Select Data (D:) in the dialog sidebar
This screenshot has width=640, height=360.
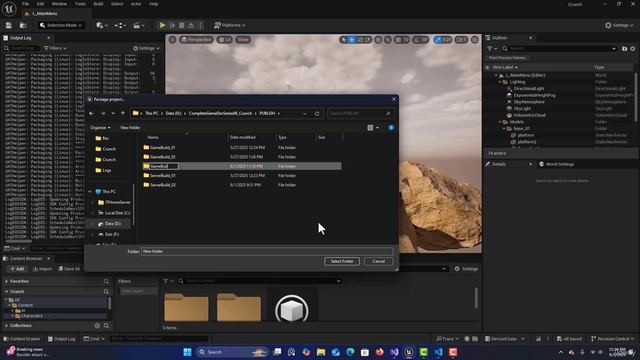click(112, 224)
